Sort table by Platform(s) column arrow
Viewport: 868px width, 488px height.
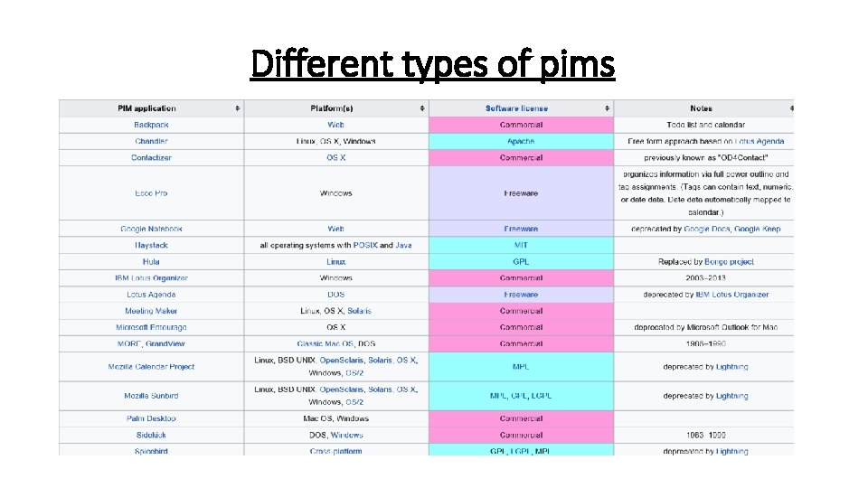[422, 108]
